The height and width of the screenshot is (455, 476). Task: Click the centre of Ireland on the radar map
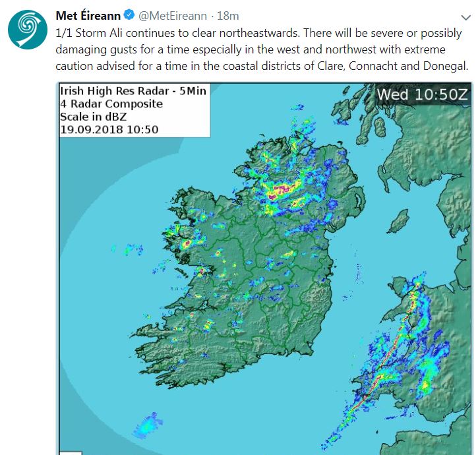[264, 284]
